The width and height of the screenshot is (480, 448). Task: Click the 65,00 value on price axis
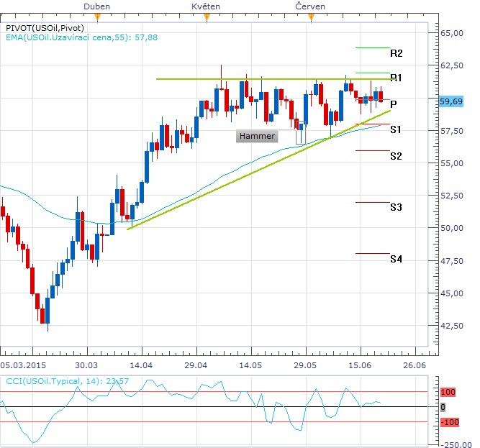pyautogui.click(x=451, y=33)
